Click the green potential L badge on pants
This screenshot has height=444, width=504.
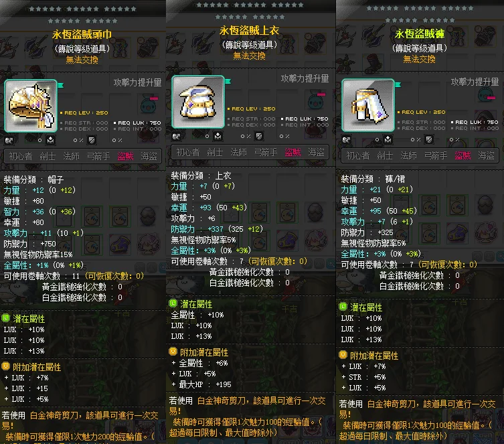[343, 307]
